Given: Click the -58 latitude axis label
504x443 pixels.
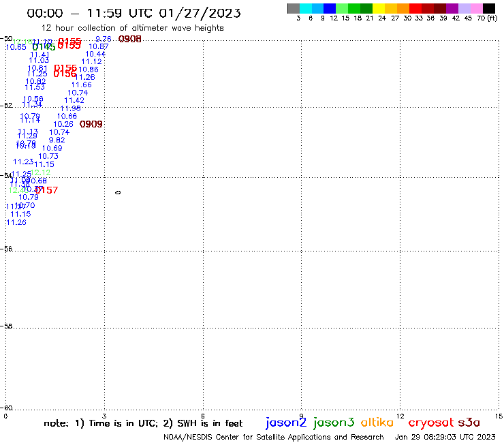Looking at the screenshot, I should pyautogui.click(x=6, y=326).
